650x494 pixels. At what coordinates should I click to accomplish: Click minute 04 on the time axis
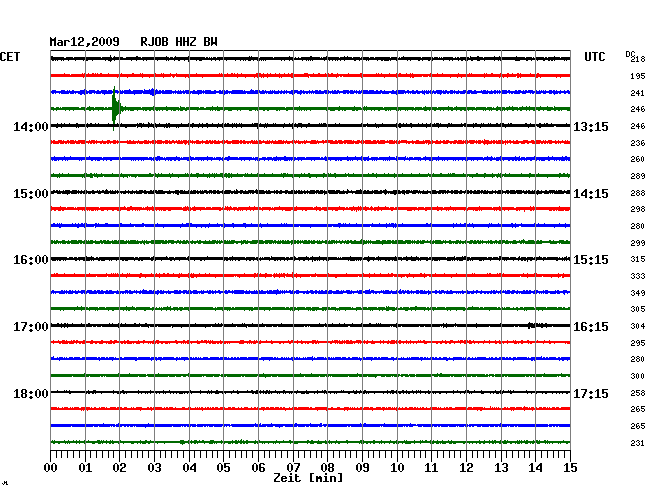[189, 467]
